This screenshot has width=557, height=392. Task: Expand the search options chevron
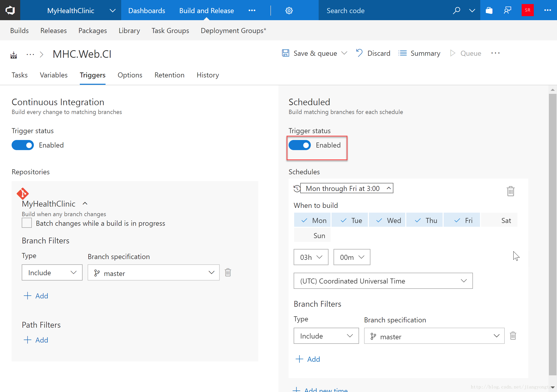pyautogui.click(x=472, y=11)
